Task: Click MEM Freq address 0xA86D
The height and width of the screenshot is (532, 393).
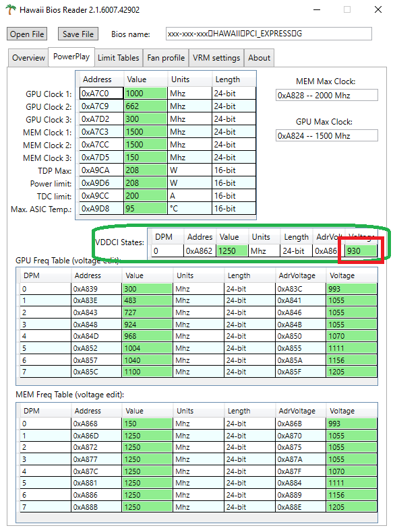Action: click(x=96, y=436)
